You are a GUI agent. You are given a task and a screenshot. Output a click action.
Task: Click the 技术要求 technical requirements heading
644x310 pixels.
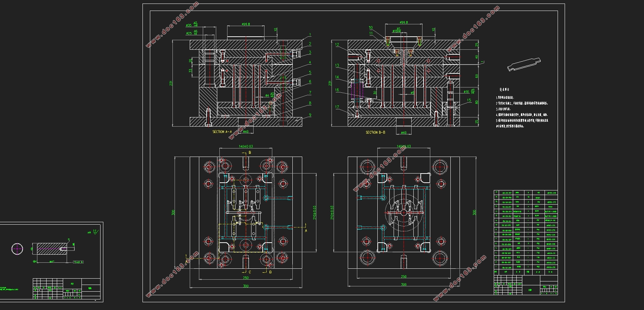click(x=504, y=90)
